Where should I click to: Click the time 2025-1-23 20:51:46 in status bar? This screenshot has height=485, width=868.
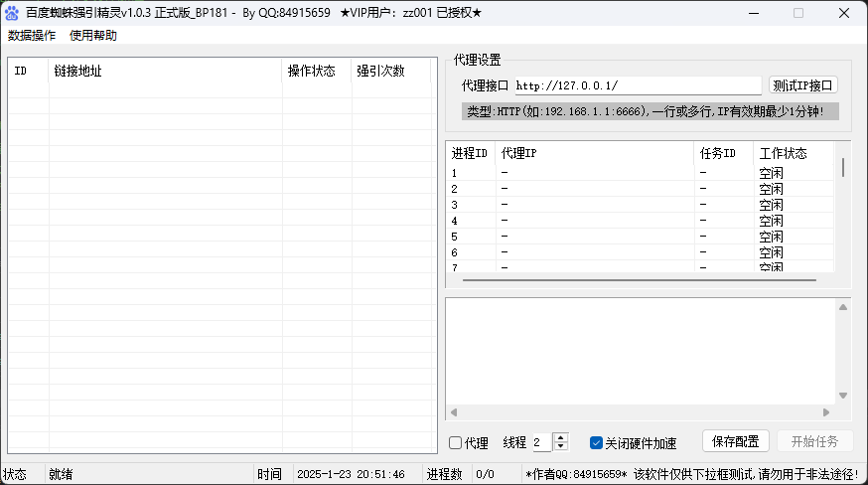(351, 474)
